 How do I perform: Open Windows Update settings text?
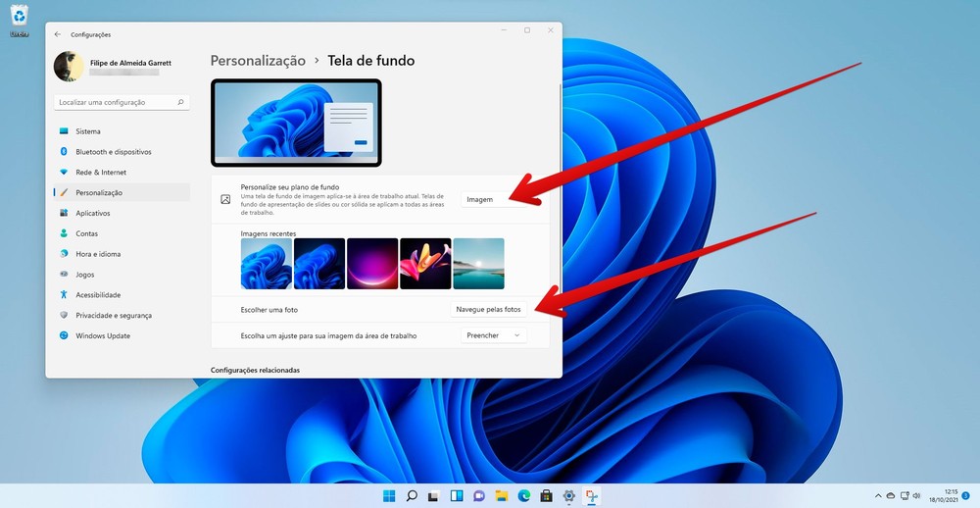tap(103, 336)
